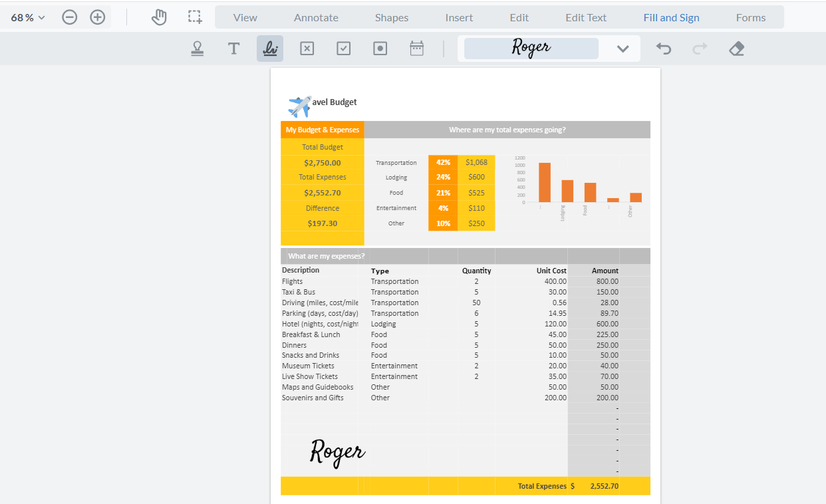Image resolution: width=826 pixels, height=504 pixels.
Task: Switch to the View tab
Action: (245, 17)
